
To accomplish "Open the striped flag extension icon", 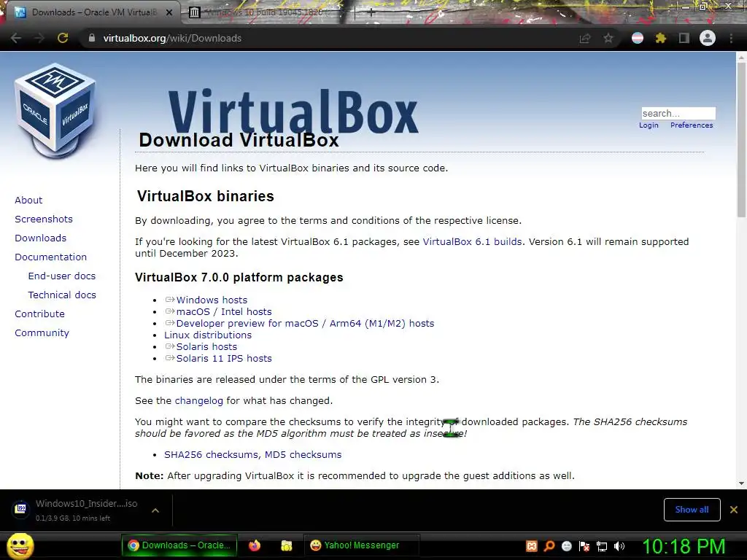I will point(638,38).
